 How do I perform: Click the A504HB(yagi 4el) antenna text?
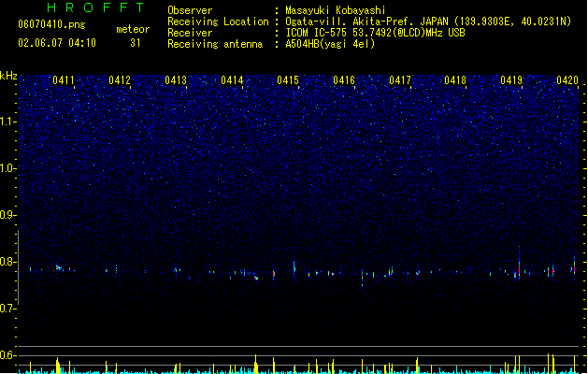tap(330, 44)
